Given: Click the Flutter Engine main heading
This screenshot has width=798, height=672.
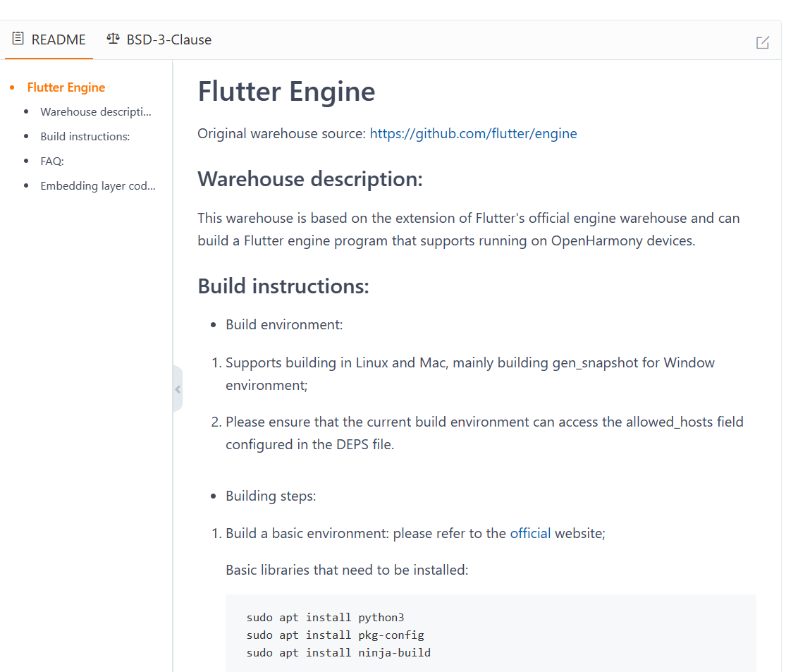Looking at the screenshot, I should (286, 92).
